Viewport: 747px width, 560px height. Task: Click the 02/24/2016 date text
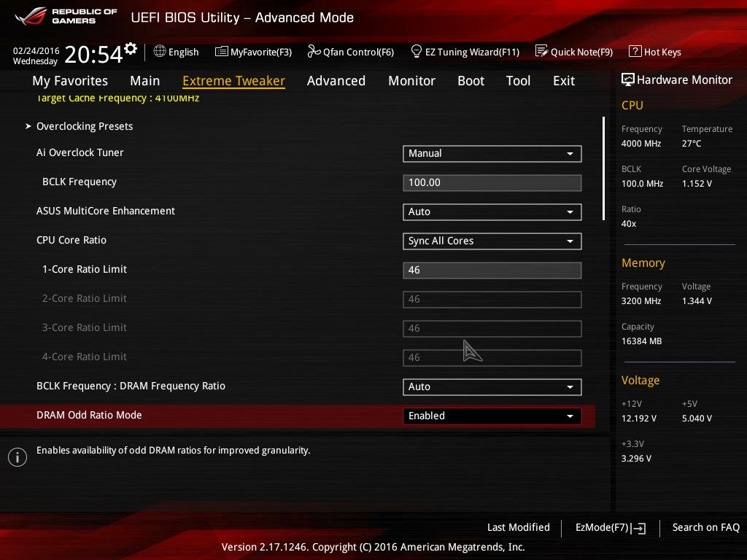coord(36,51)
